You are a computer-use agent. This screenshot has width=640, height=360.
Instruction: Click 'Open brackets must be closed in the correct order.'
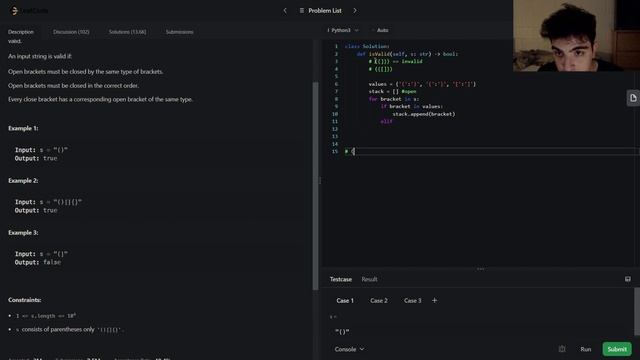click(73, 86)
